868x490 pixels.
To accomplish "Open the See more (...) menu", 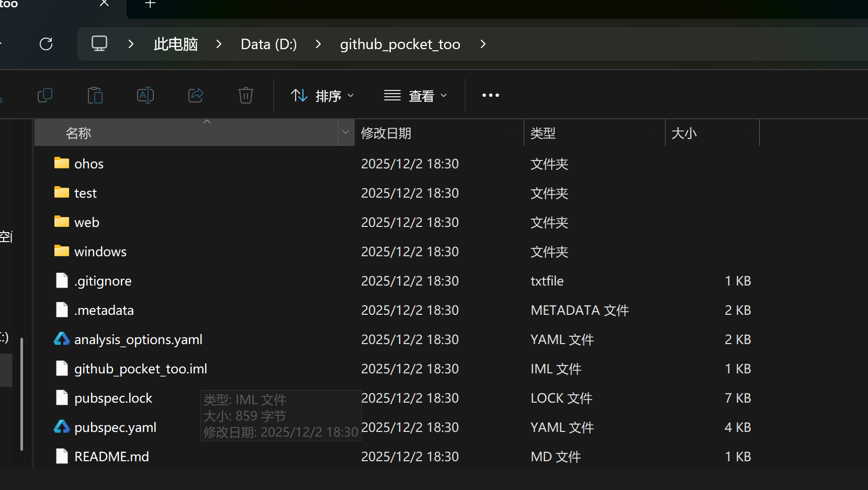I will coord(490,95).
